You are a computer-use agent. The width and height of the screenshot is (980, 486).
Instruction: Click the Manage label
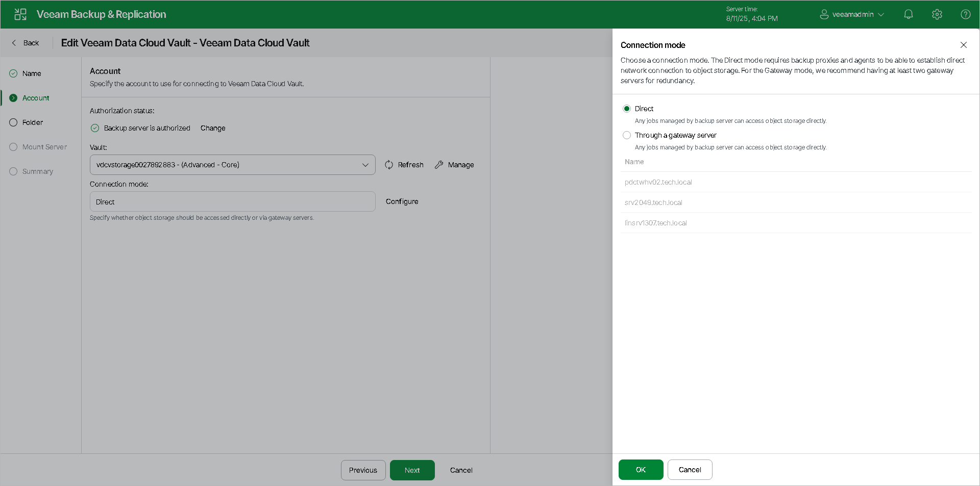(x=461, y=165)
